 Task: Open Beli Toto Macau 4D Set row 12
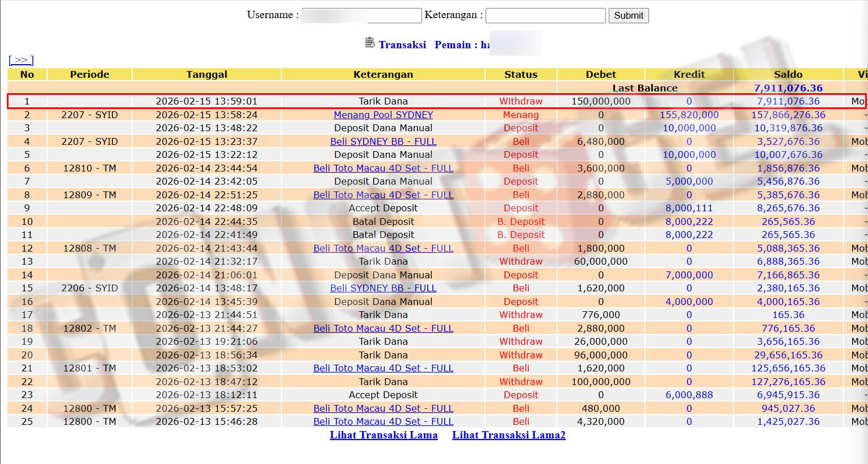383,248
